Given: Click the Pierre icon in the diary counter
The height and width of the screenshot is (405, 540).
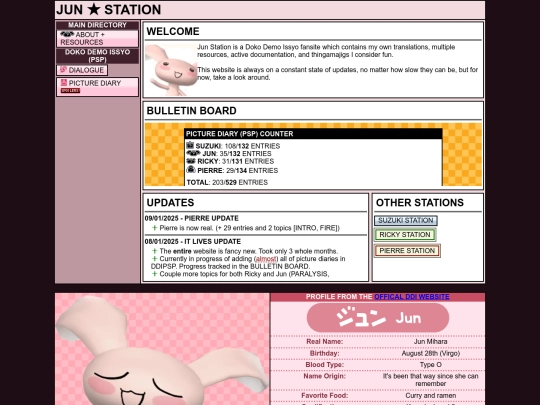Looking at the screenshot, I should (x=191, y=169).
